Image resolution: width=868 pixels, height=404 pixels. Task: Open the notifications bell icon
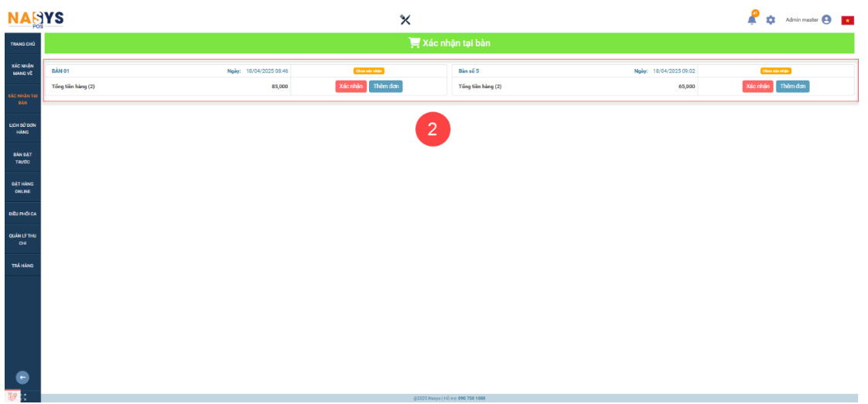tap(752, 19)
